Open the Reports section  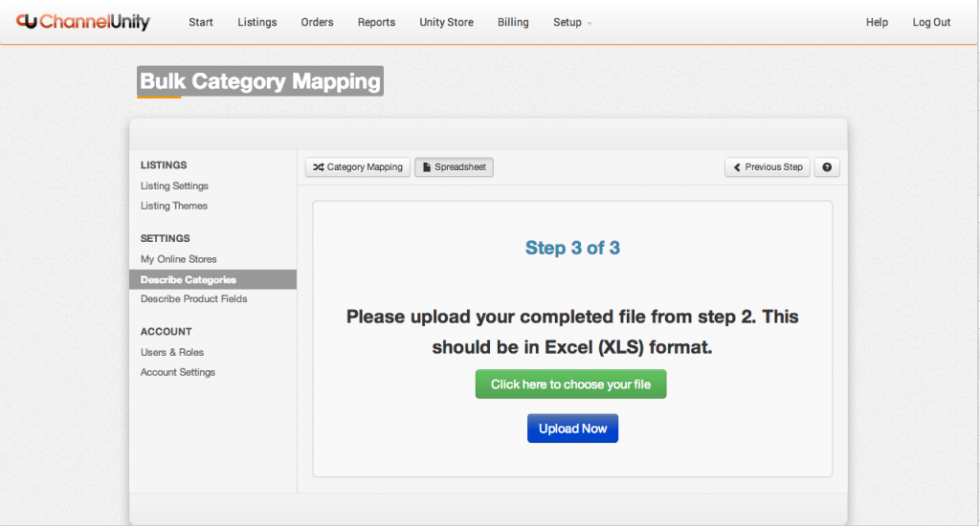tap(376, 22)
